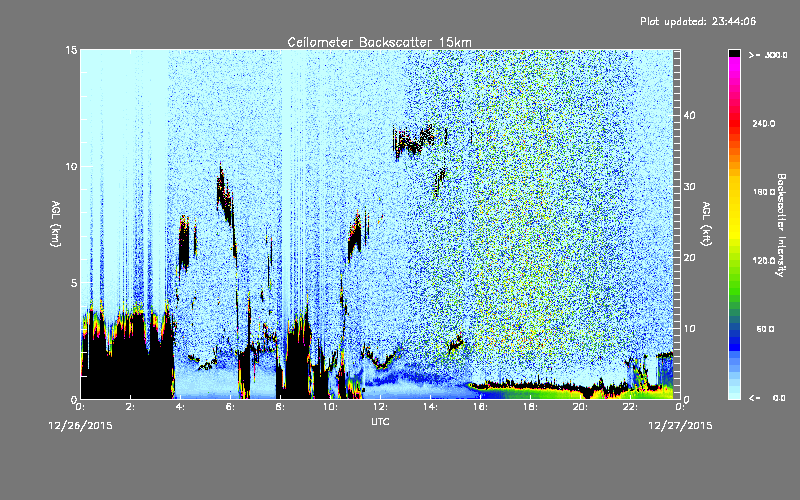The image size is (800, 500).
Task: Click the "22:" hour tick label
Action: click(x=630, y=407)
